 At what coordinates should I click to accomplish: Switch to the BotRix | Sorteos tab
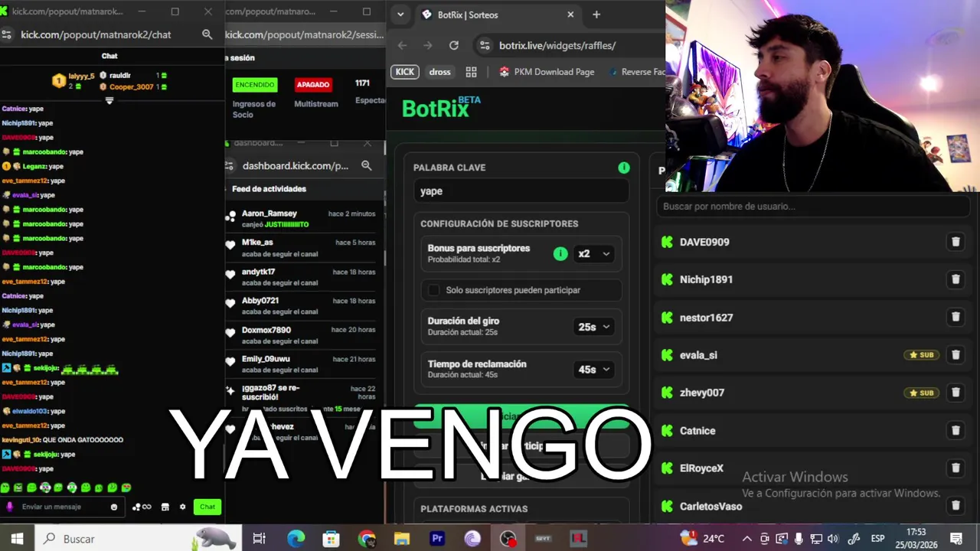tap(497, 15)
